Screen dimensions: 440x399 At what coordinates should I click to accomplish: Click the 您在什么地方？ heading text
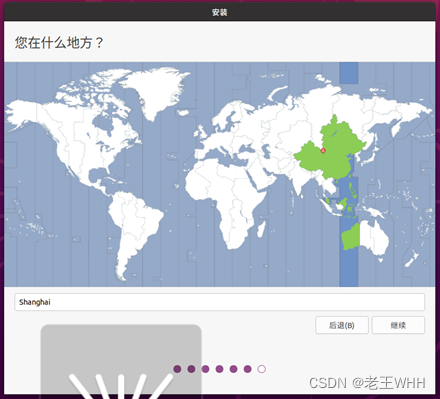[59, 43]
